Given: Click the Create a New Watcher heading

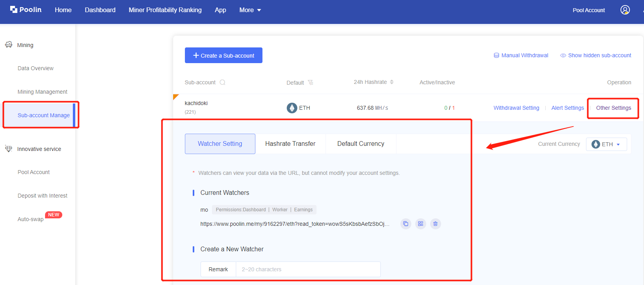Looking at the screenshot, I should pos(232,249).
